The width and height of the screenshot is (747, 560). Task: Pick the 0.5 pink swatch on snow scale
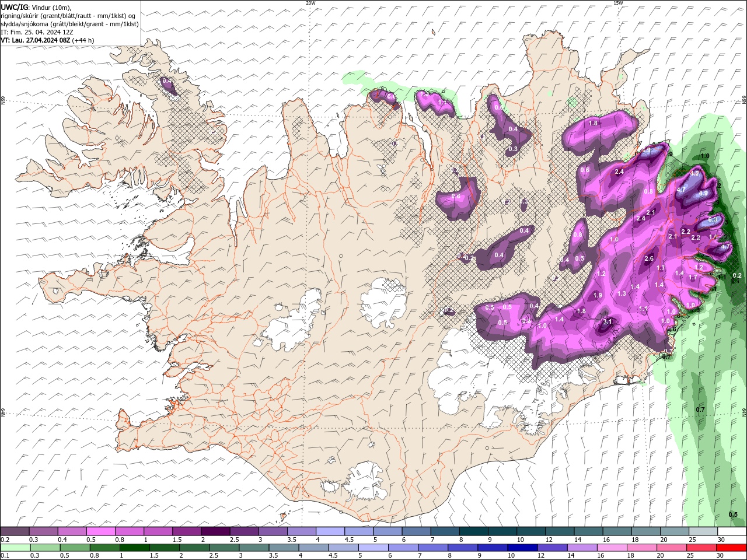[100, 531]
